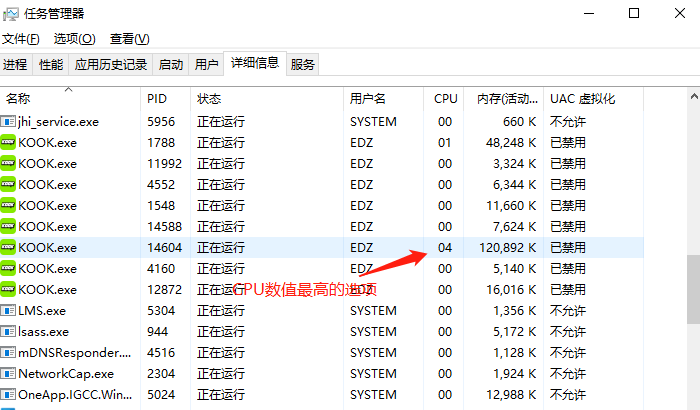
Task: Click memory value 48,248 K
Action: 511,143
